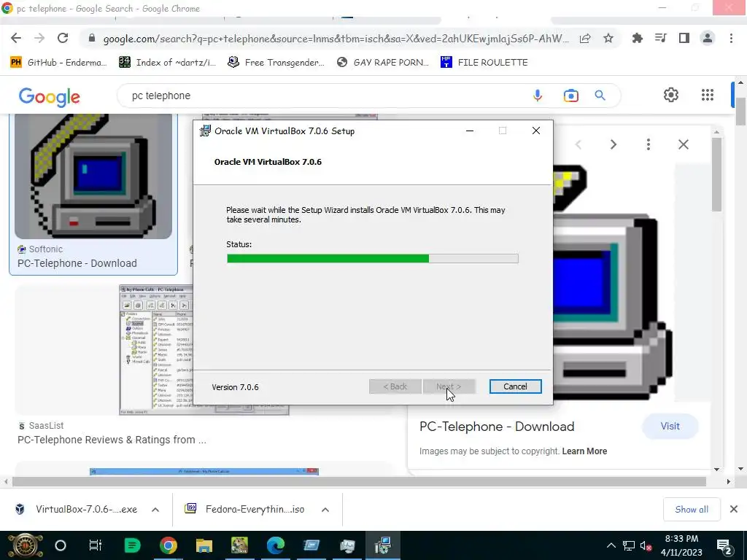Switch to VirtualBox installer taskbar icon
The width and height of the screenshot is (747, 560).
click(382, 545)
